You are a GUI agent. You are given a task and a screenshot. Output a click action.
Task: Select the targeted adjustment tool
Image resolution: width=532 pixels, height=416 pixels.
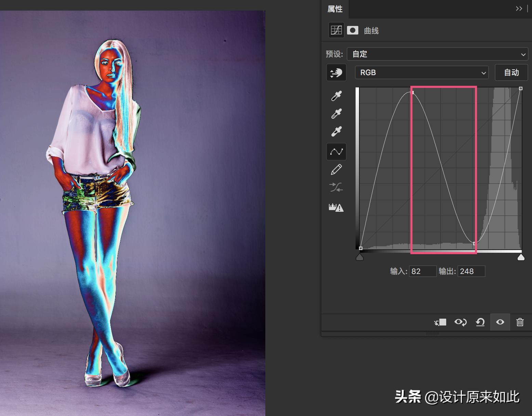coord(336,72)
